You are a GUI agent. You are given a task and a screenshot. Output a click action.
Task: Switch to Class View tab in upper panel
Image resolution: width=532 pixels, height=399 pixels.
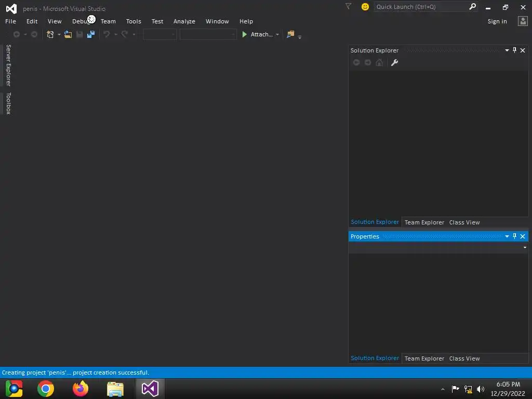click(464, 222)
